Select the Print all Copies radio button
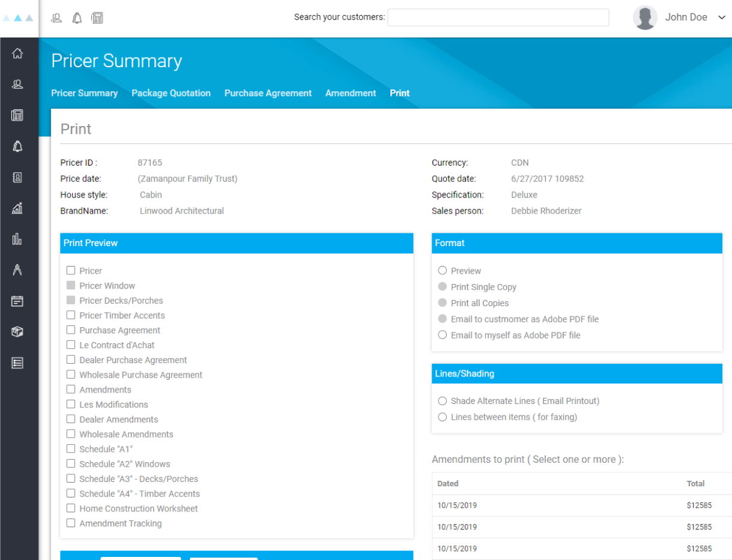This screenshot has height=560, width=732. [x=443, y=303]
